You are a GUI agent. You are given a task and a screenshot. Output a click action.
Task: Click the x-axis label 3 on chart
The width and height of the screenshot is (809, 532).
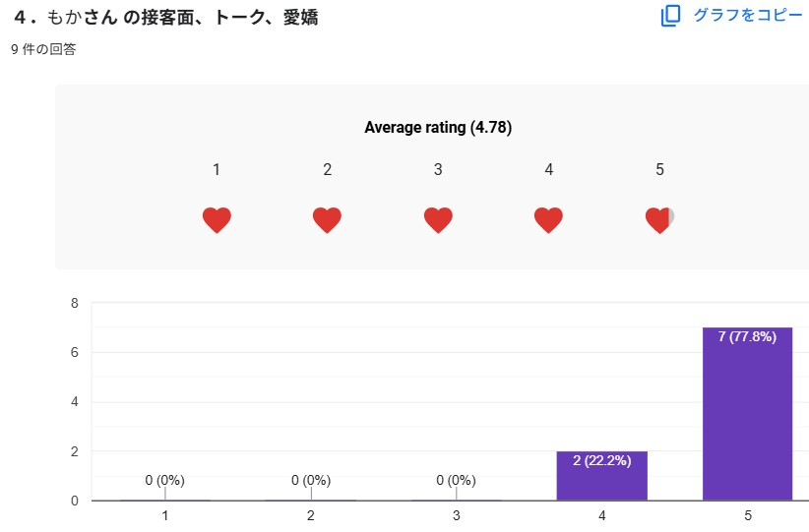[x=457, y=515]
